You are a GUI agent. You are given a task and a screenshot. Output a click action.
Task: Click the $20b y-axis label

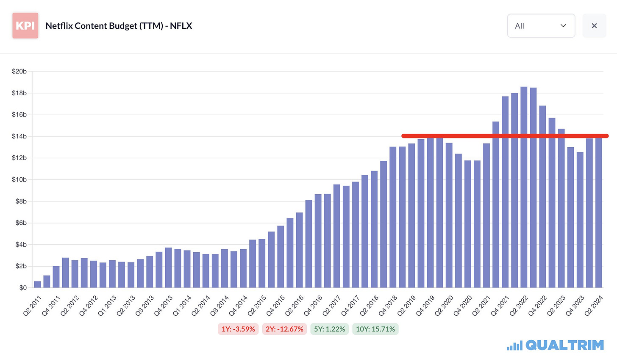point(19,72)
